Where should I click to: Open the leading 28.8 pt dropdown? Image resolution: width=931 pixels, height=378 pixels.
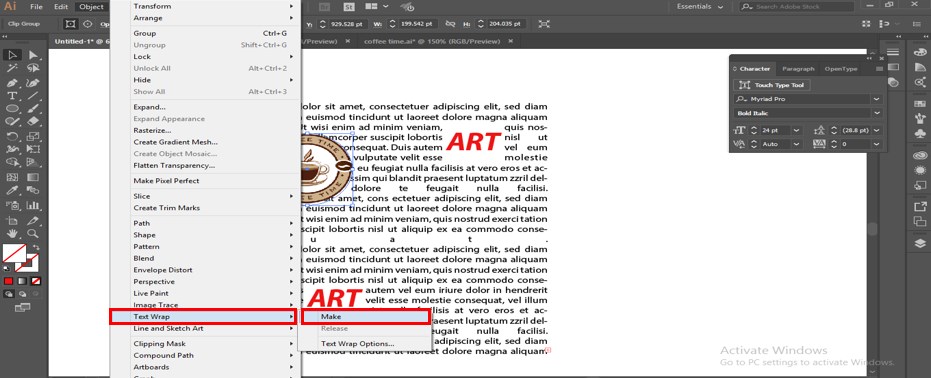[x=876, y=130]
